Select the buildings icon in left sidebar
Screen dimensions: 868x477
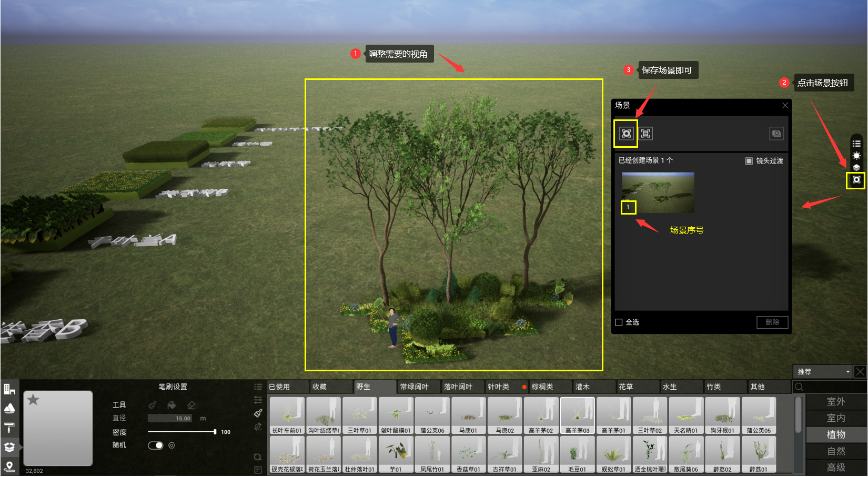coord(9,389)
